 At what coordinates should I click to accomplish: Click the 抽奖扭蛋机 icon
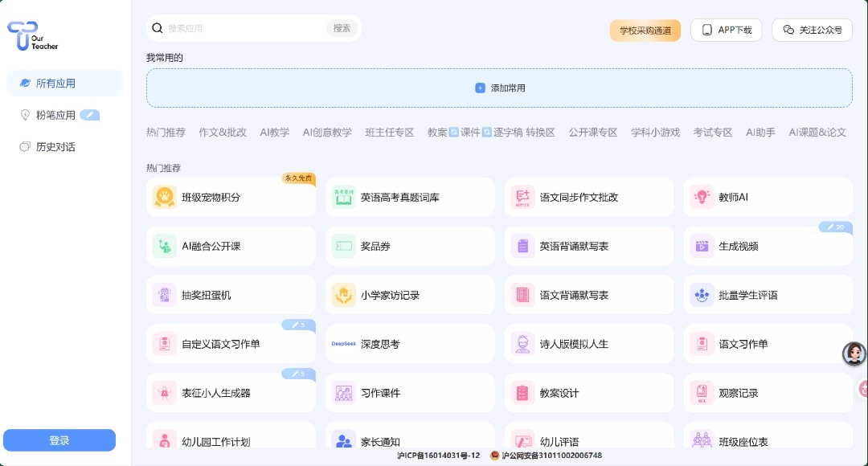coord(165,295)
